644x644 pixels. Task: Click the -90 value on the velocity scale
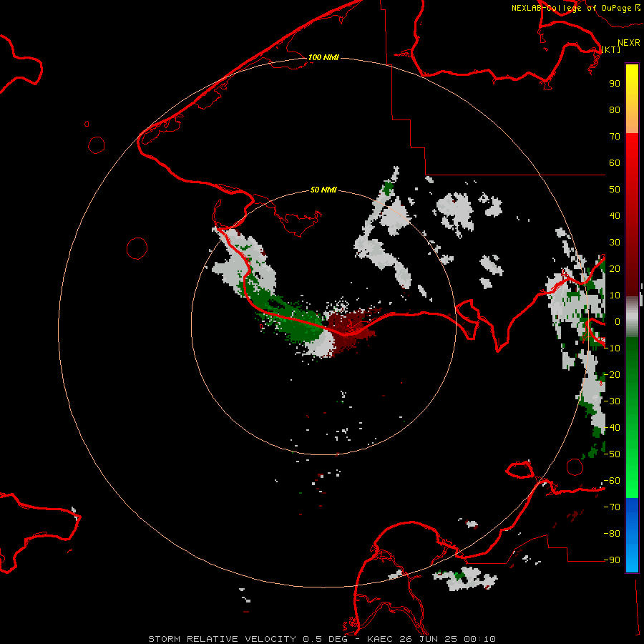pyautogui.click(x=612, y=560)
